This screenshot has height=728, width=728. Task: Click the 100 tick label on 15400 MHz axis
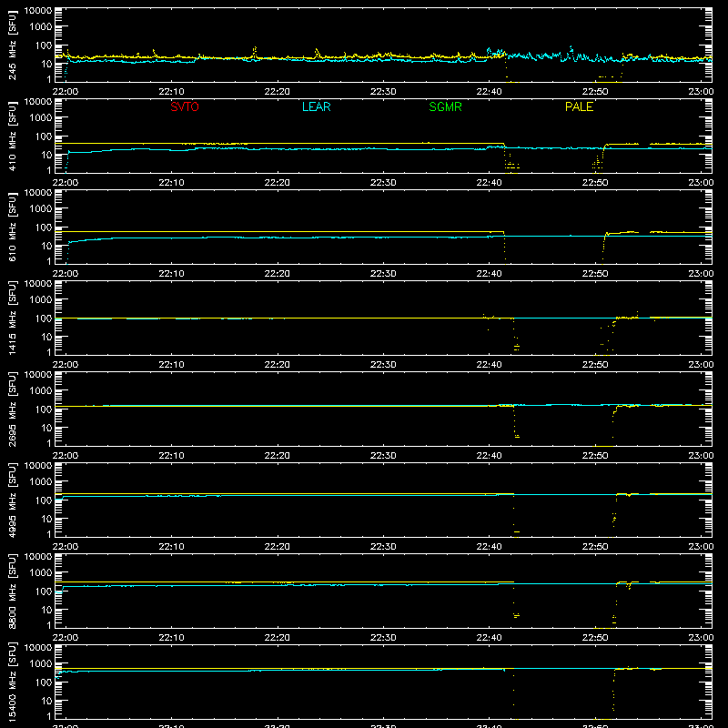click(44, 682)
